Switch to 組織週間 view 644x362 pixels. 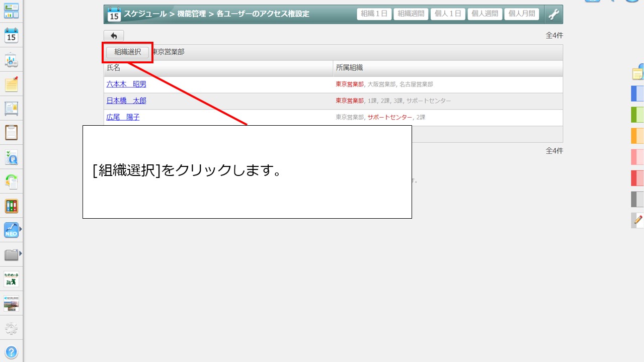click(x=411, y=14)
